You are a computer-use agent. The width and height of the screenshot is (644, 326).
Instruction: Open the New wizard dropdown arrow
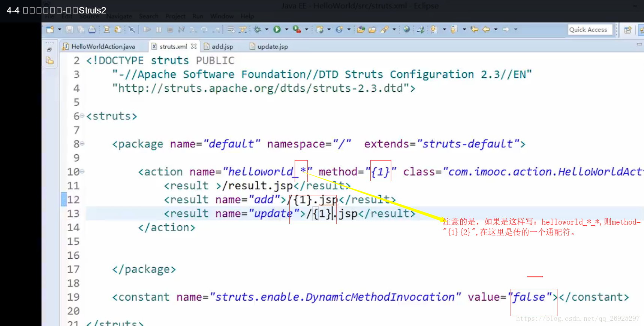pyautogui.click(x=59, y=29)
